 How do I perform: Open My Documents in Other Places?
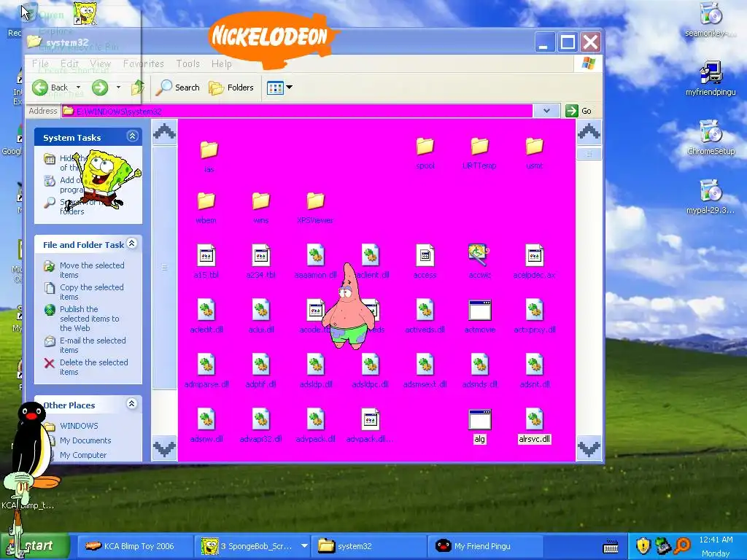click(x=85, y=440)
